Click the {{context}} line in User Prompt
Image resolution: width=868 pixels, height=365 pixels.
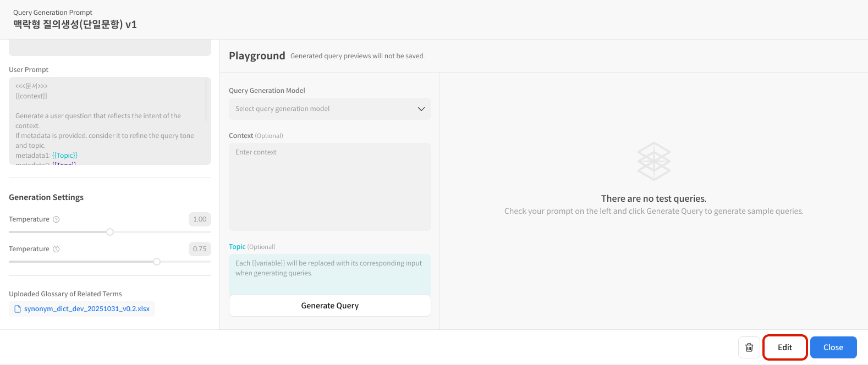[31, 96]
